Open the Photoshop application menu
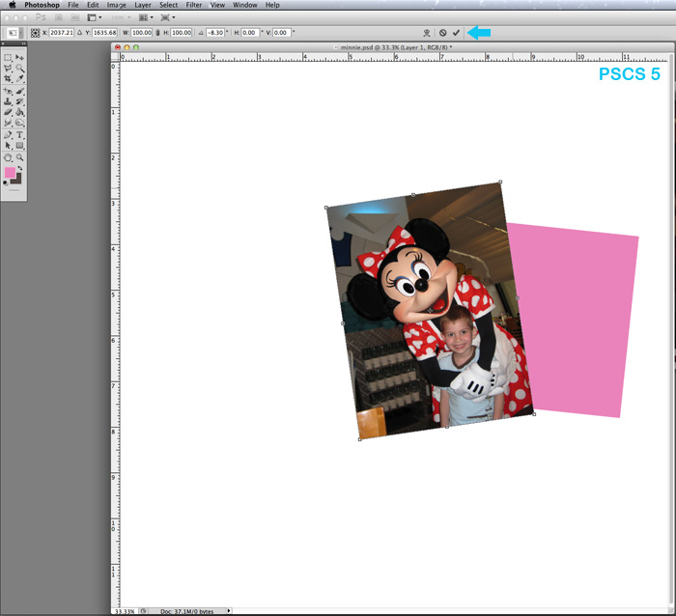 pos(42,5)
